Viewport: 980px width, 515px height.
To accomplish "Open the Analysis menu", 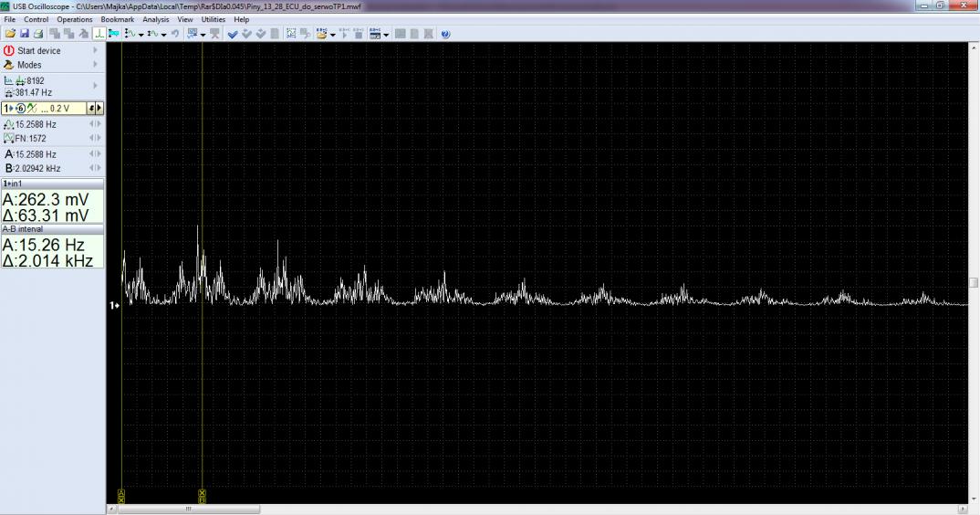I will (156, 19).
